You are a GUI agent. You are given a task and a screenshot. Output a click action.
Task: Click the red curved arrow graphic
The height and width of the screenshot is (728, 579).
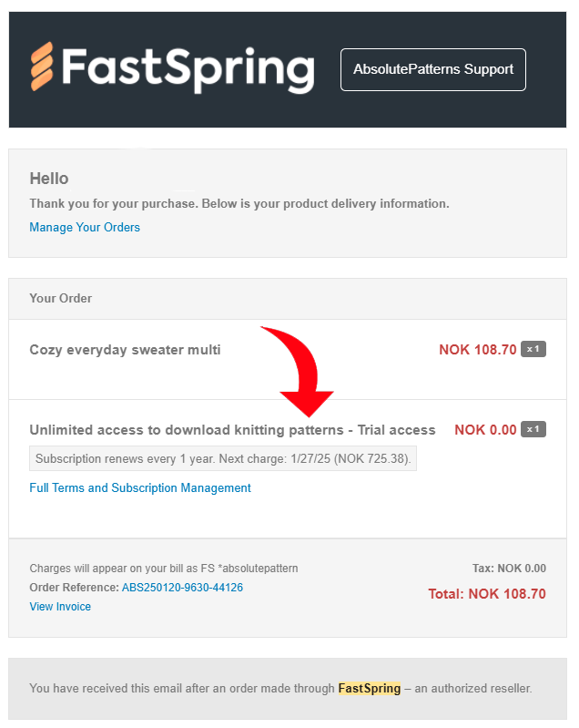point(300,371)
